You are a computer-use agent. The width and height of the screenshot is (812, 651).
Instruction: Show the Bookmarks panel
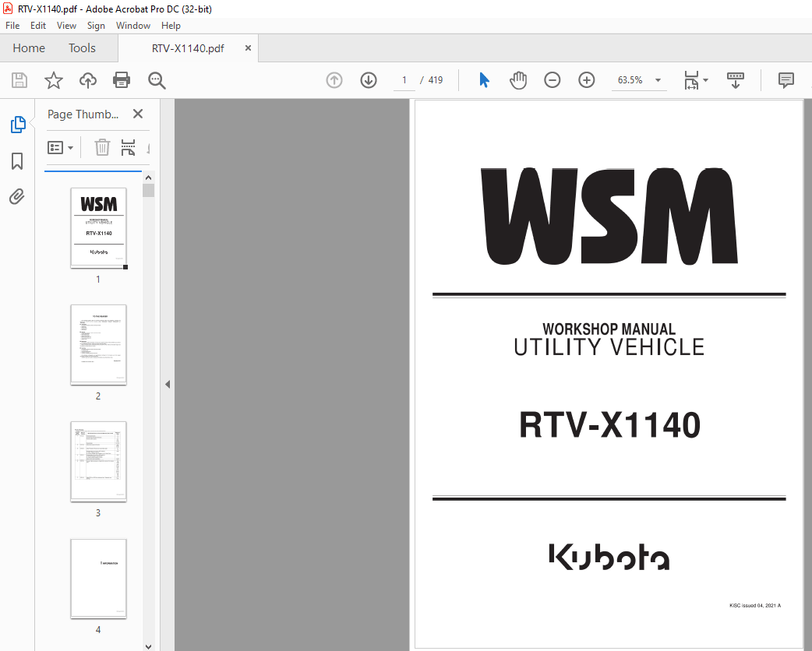(x=17, y=161)
